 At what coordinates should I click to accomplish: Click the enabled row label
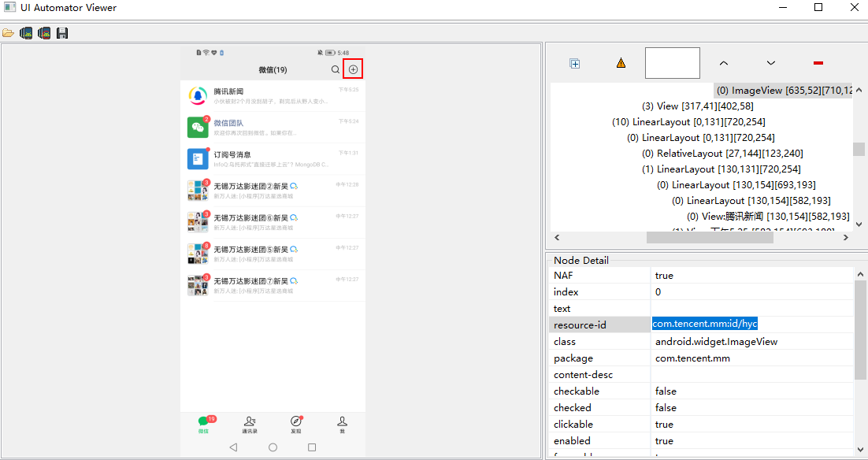coord(572,441)
